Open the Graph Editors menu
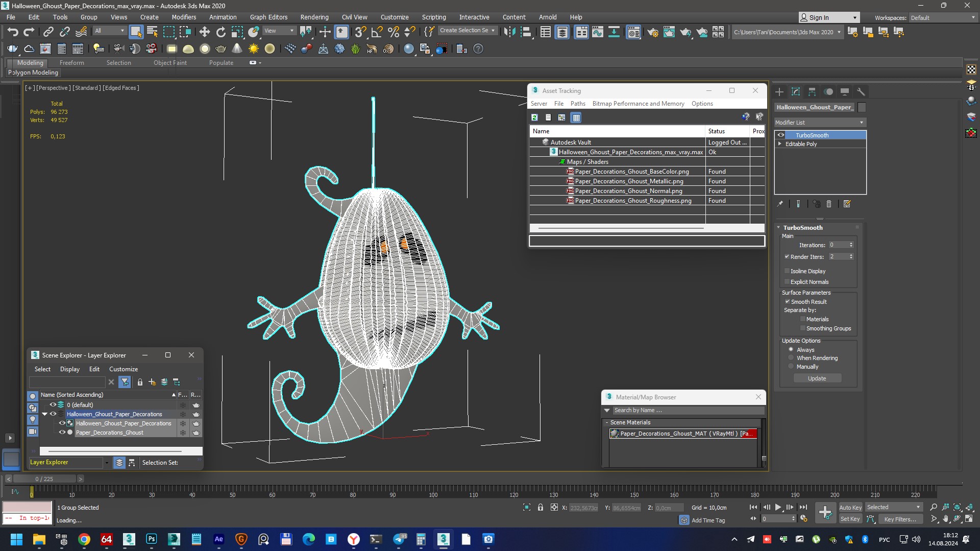This screenshot has height=551, width=980. point(268,17)
